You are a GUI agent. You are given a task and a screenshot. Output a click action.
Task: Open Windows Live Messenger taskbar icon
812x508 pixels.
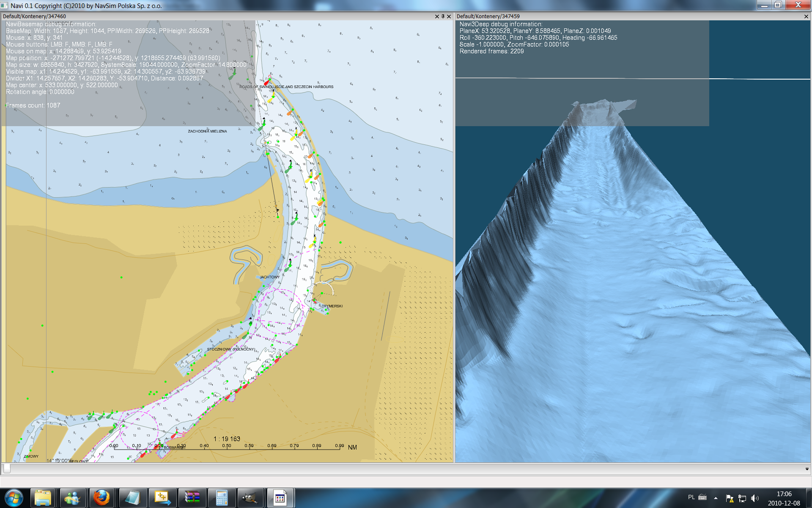pyautogui.click(x=72, y=498)
